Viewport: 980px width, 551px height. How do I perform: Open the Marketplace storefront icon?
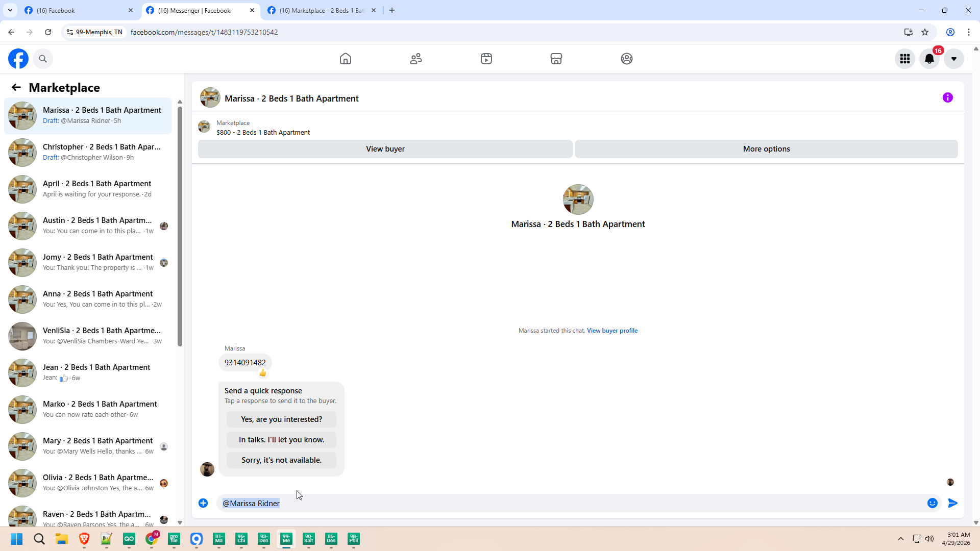point(556,59)
